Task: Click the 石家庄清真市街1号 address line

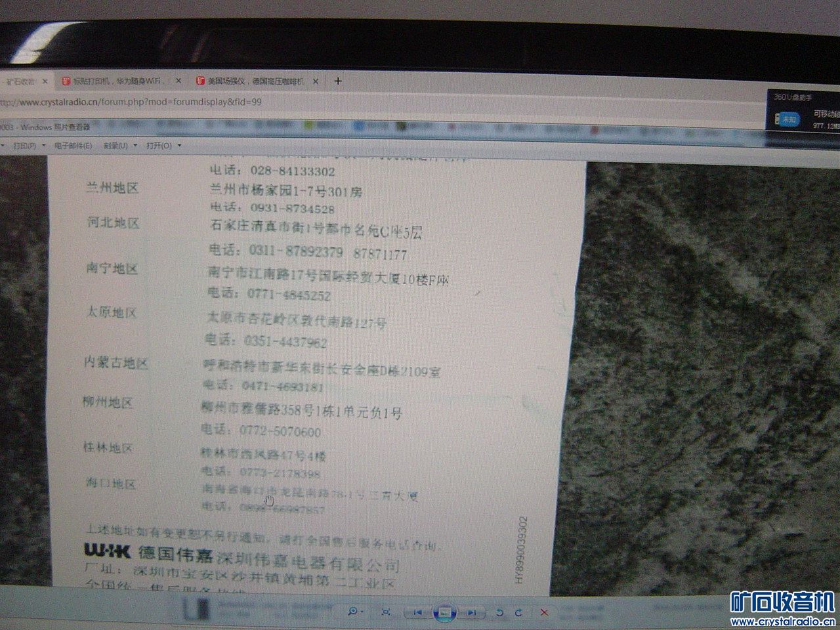Action: [316, 230]
